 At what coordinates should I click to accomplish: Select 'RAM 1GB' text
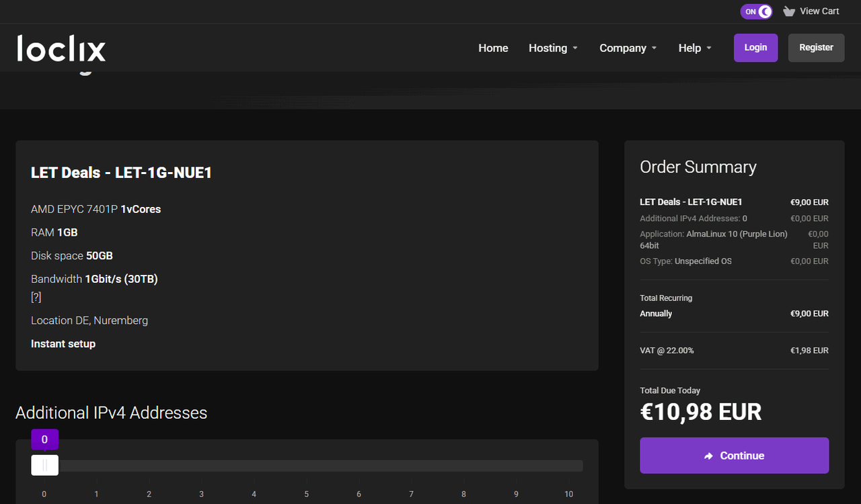pyautogui.click(x=54, y=233)
